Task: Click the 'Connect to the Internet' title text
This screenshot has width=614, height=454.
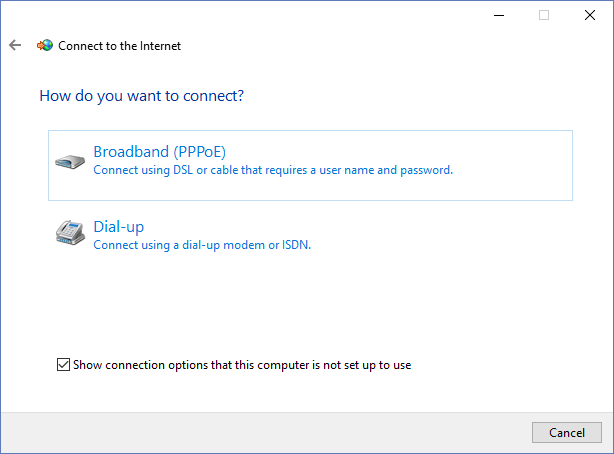Action: (x=119, y=46)
